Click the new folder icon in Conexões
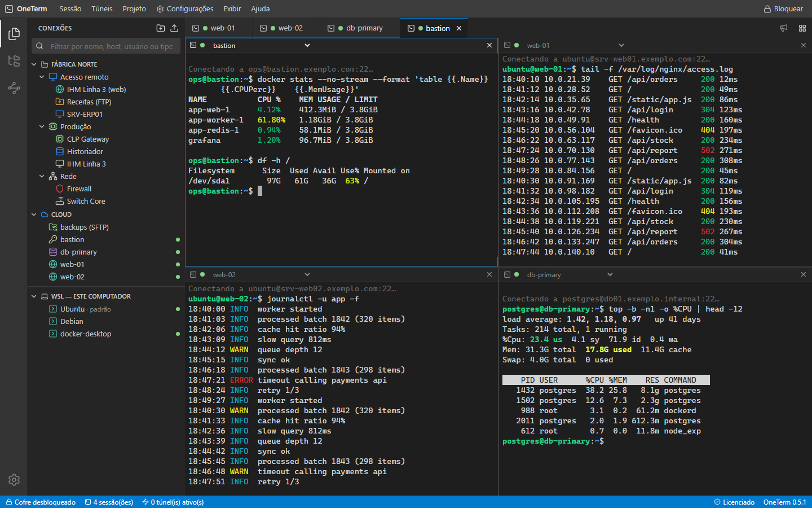 [161, 28]
